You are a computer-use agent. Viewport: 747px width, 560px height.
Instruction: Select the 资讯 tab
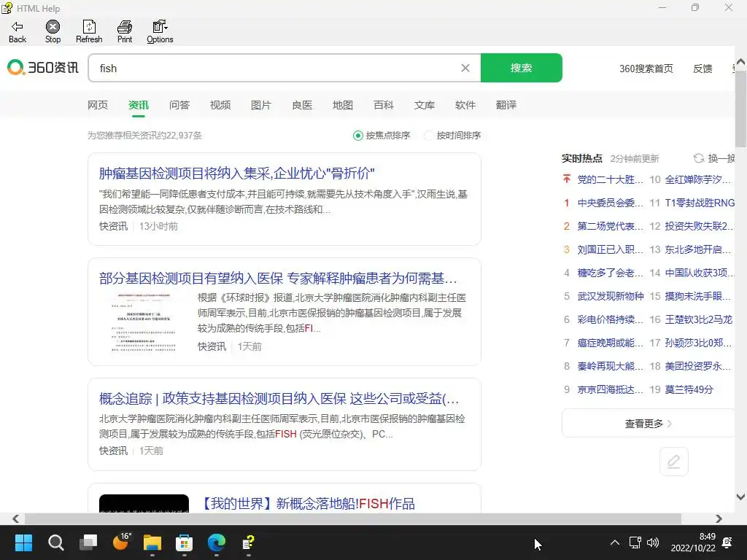coord(138,105)
